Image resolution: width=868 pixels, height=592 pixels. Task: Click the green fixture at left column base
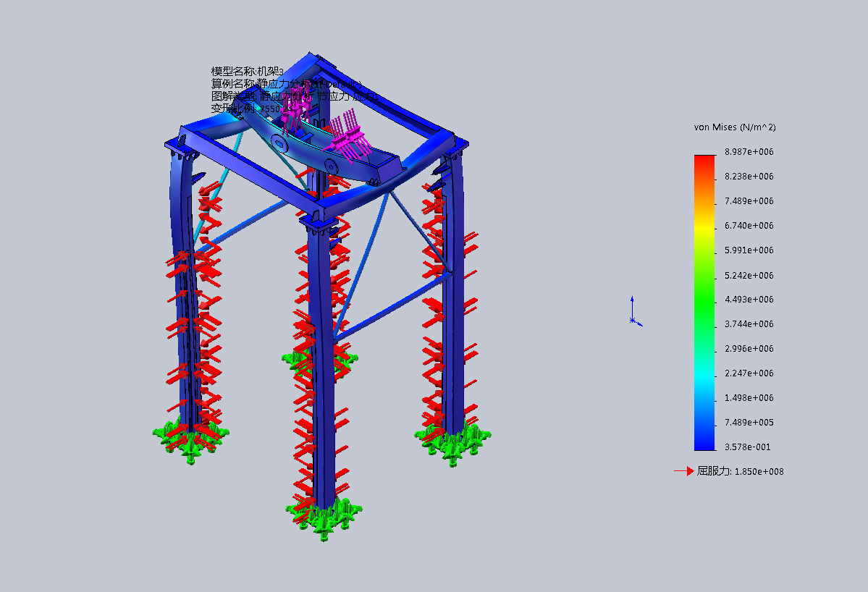(x=191, y=441)
